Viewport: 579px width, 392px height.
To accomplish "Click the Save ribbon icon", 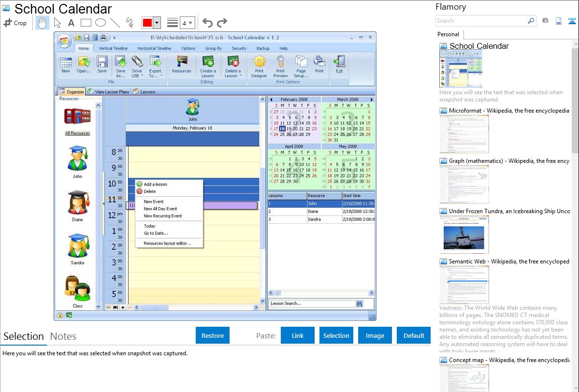I will point(102,65).
